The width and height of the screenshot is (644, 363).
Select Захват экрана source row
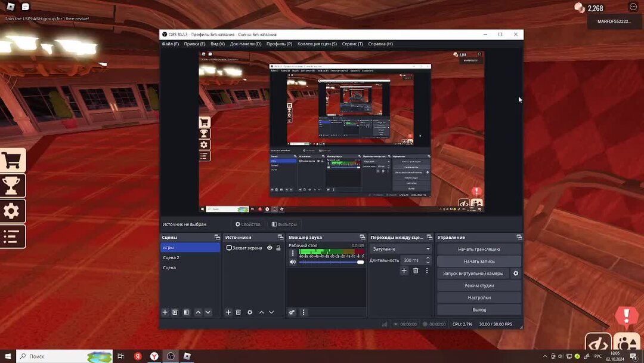click(253, 248)
